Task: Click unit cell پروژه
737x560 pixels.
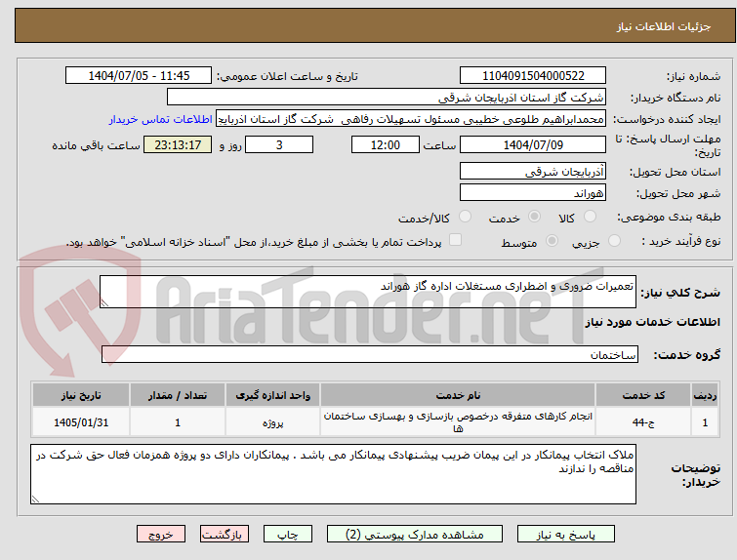Action: (273, 422)
